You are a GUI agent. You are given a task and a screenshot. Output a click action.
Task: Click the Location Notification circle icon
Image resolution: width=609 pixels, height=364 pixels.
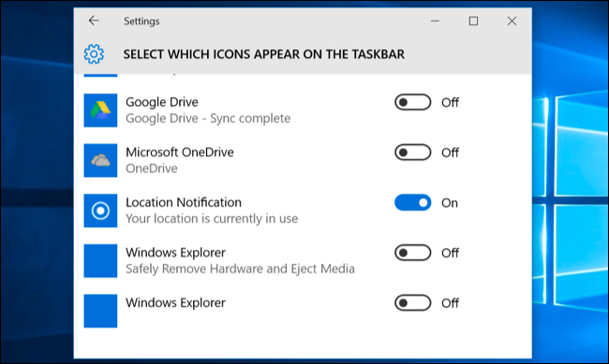(100, 211)
